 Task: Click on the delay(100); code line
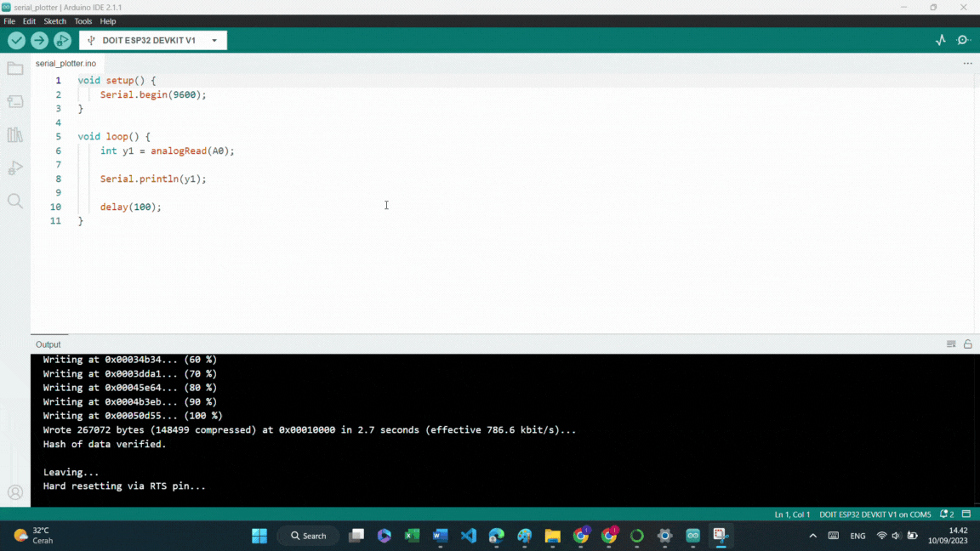tap(131, 207)
